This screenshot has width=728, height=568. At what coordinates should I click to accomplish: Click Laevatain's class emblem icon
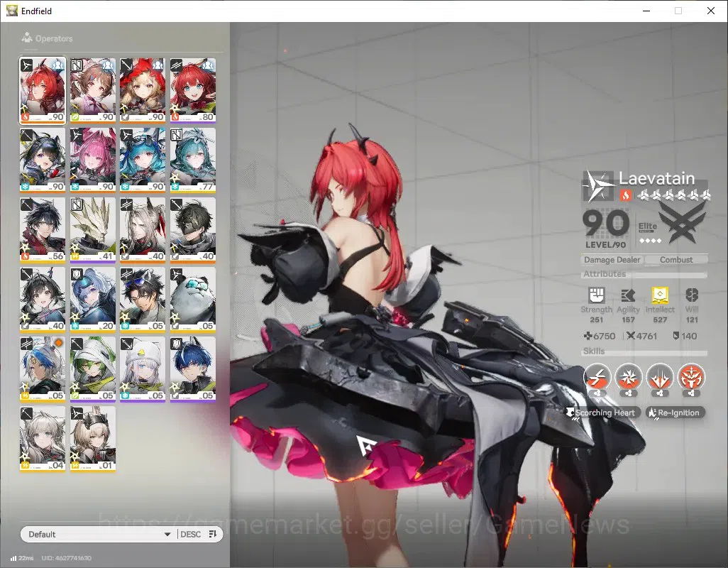[598, 186]
